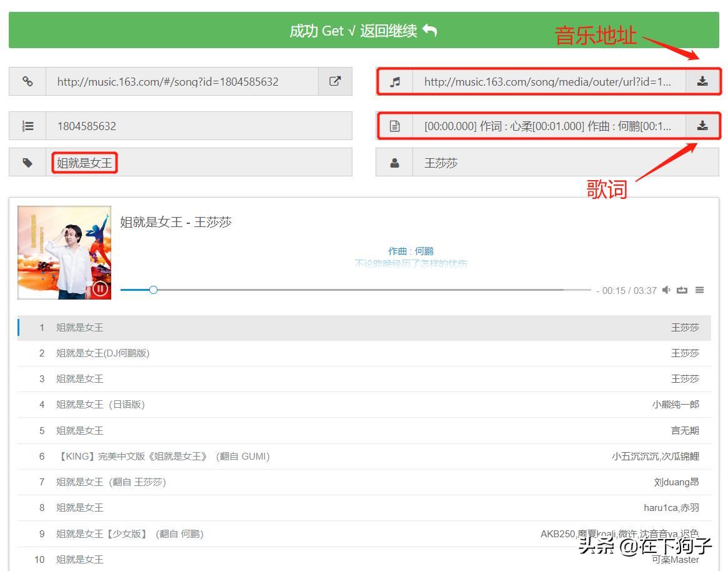Mute audio using the speaker icon
Image resolution: width=728 pixels, height=571 pixels.
point(666,290)
